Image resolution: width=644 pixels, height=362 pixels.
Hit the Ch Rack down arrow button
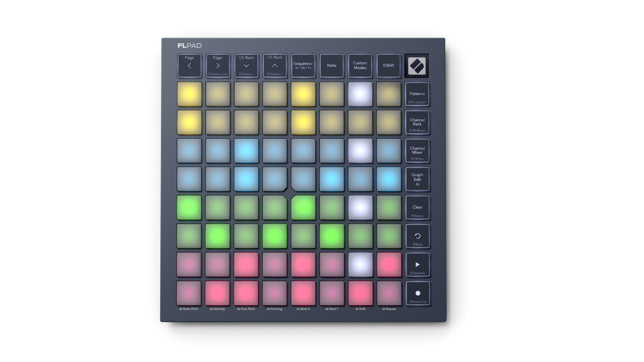[x=246, y=65]
